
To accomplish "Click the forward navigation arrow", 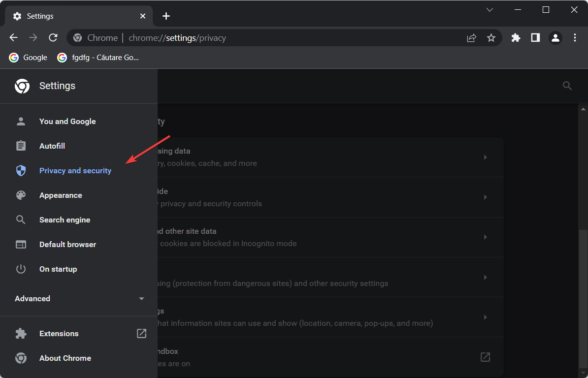I will [33, 37].
